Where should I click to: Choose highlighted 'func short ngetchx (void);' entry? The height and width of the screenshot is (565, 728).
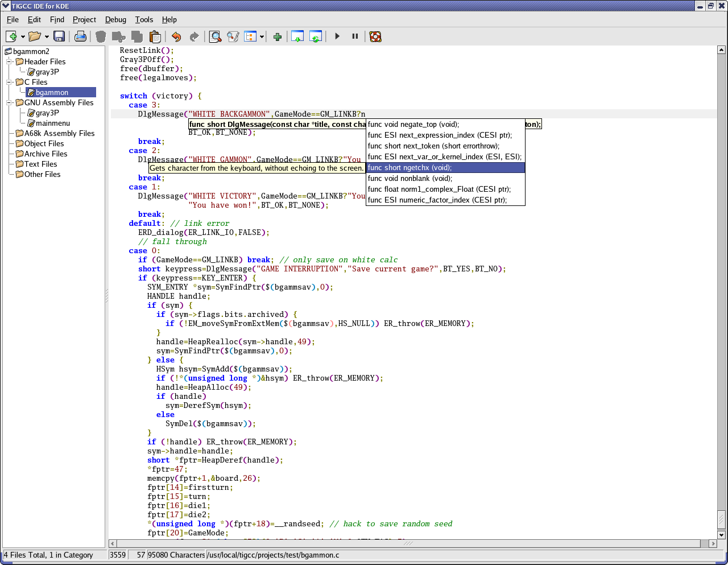pyautogui.click(x=445, y=167)
